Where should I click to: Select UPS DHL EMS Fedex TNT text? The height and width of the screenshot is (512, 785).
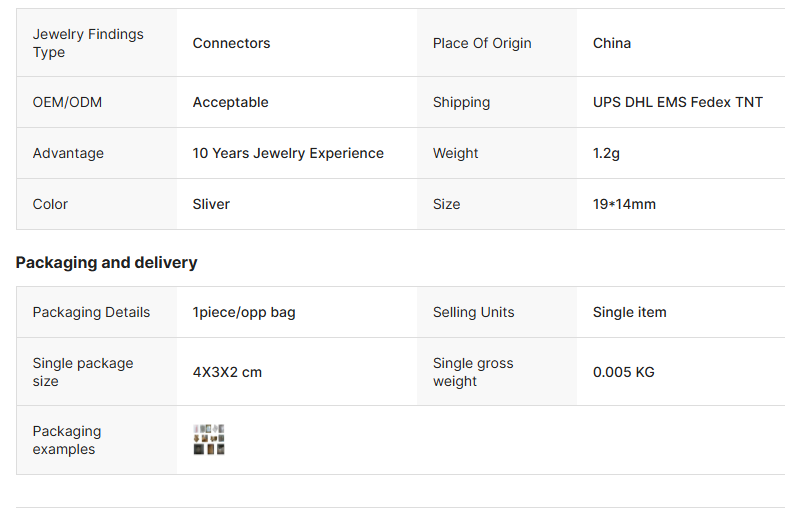(677, 102)
